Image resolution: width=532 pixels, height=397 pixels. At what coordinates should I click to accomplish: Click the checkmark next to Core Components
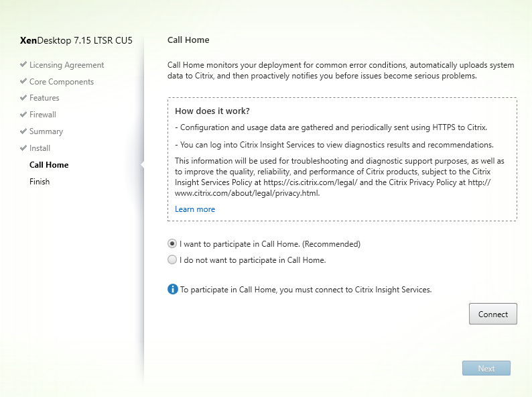pos(23,81)
